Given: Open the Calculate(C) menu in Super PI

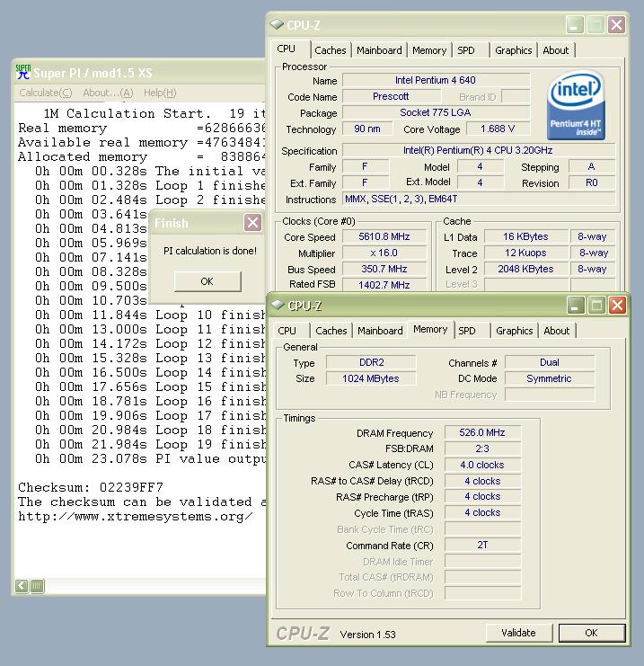Looking at the screenshot, I should (46, 93).
